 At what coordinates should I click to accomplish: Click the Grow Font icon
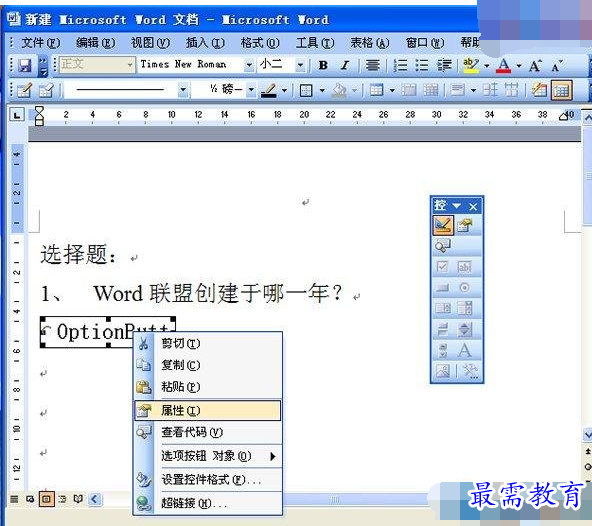tap(535, 66)
